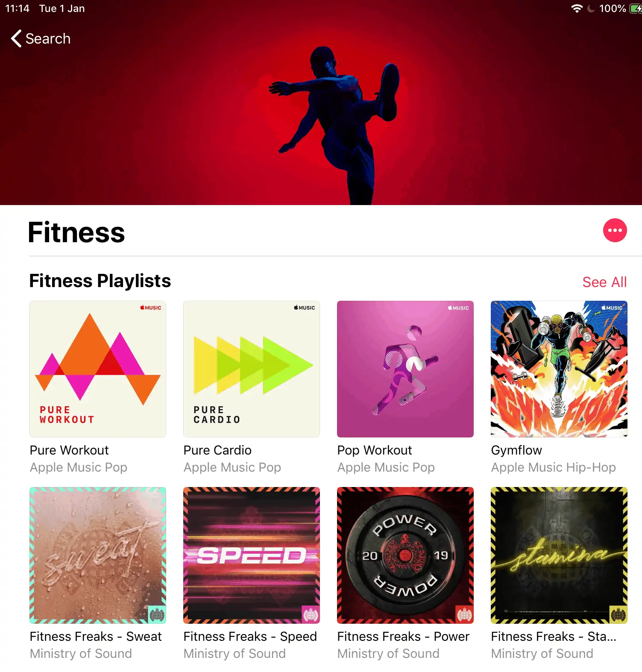The image size is (642, 672).
Task: Open the Pure Cardio playlist artwork
Action: pyautogui.click(x=252, y=369)
